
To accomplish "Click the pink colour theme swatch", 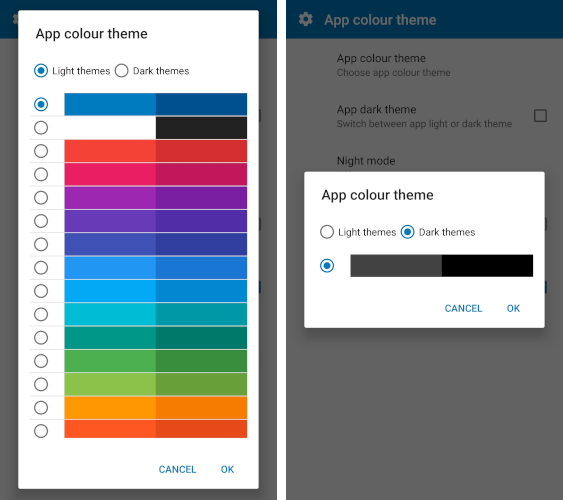I will tap(155, 174).
